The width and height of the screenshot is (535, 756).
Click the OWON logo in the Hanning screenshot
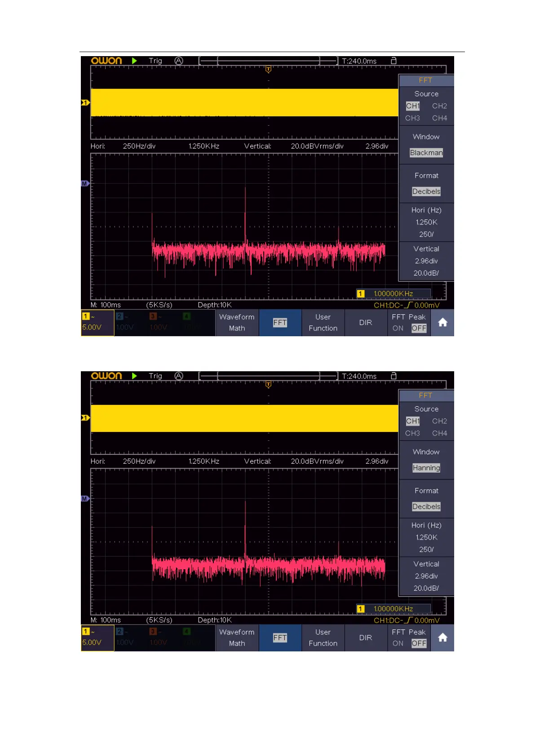106,376
